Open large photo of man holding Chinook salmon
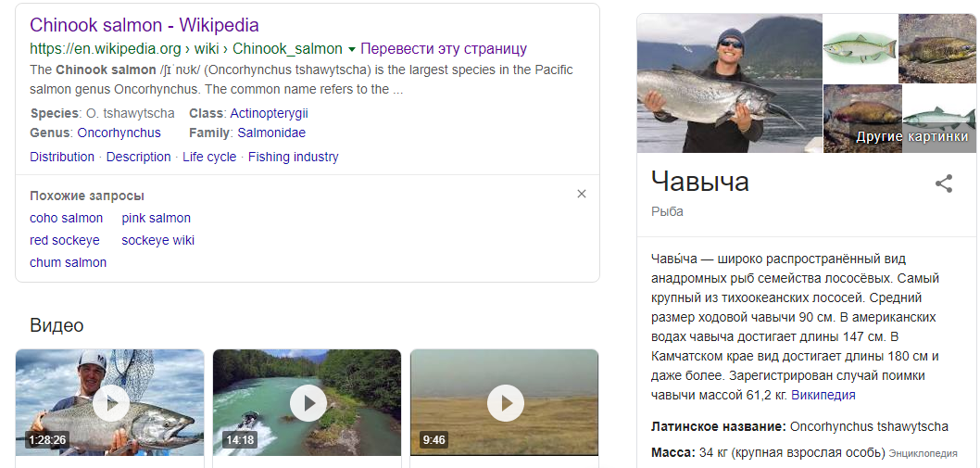 click(x=729, y=83)
